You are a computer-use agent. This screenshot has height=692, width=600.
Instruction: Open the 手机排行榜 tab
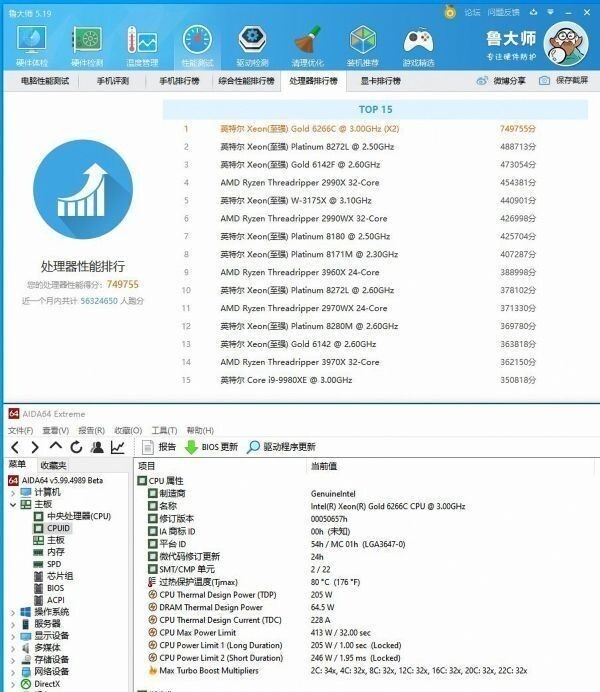point(179,81)
